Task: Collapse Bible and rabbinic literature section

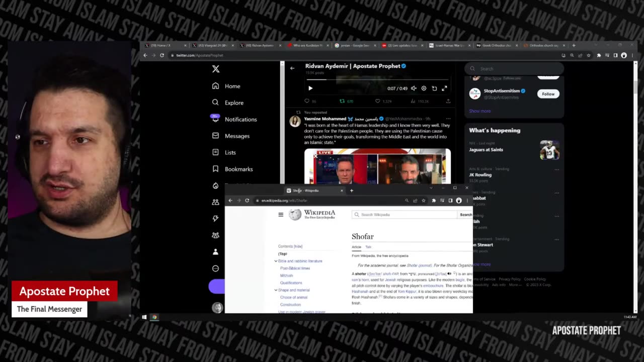Action: coord(276,261)
